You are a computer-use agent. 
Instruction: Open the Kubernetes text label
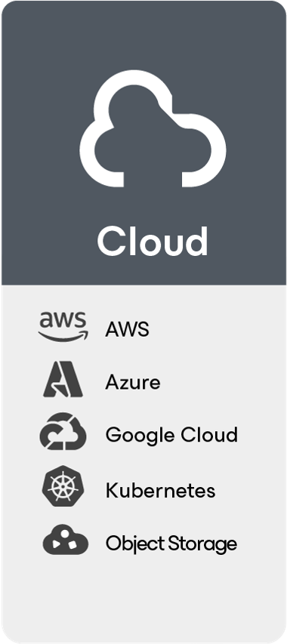[160, 491]
